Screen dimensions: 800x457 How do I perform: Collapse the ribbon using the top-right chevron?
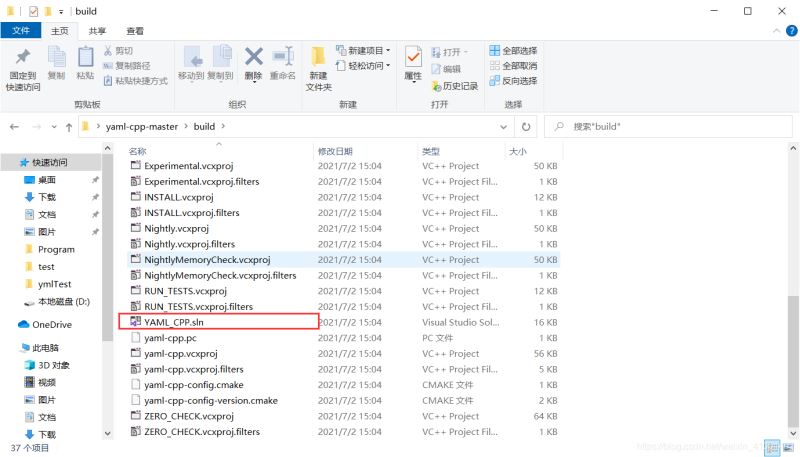777,31
